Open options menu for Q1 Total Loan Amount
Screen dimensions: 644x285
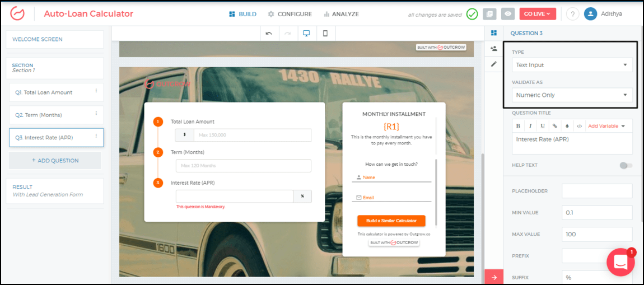(96, 91)
